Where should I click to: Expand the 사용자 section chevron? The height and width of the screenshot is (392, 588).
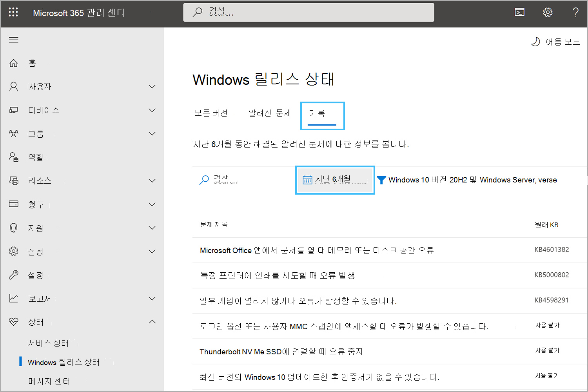click(152, 87)
